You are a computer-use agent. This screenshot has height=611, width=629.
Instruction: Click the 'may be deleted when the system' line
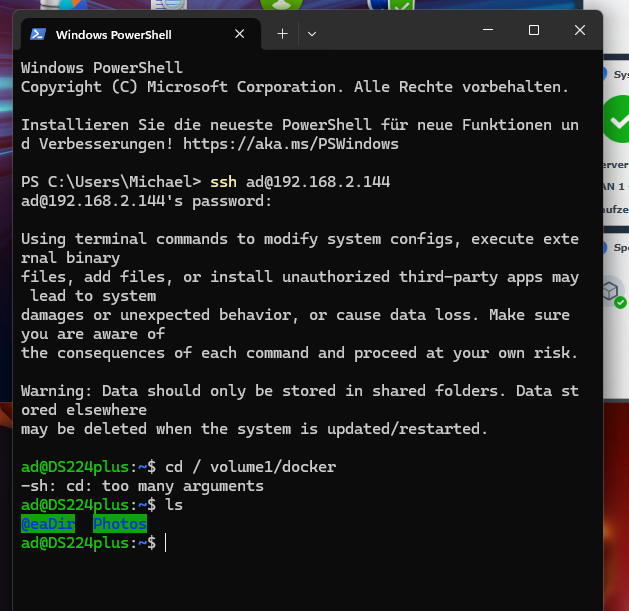coord(254,429)
